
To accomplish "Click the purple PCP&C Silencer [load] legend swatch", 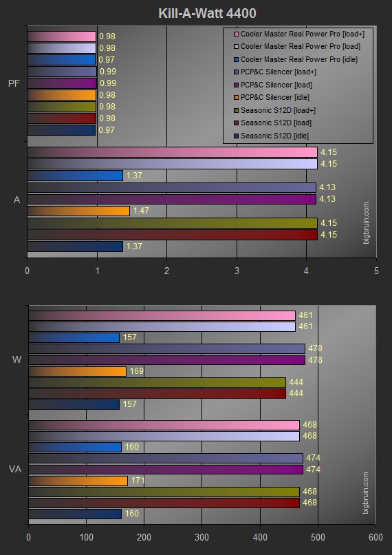I will click(x=236, y=85).
